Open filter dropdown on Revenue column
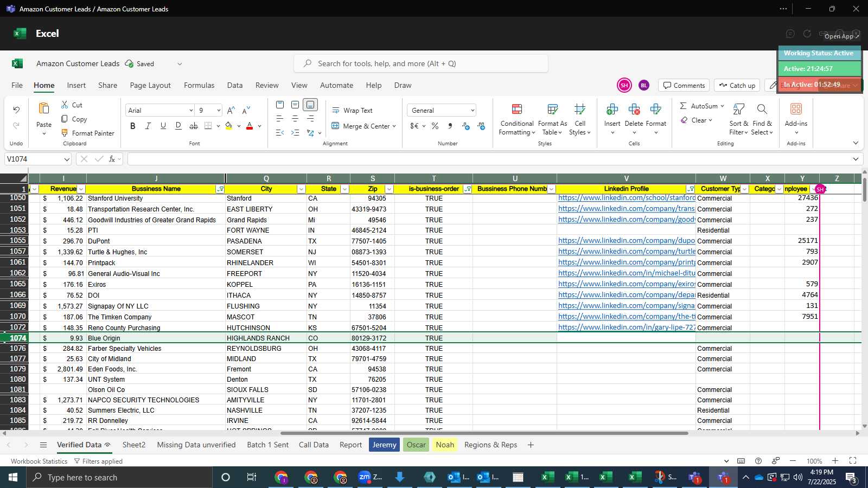Image resolution: width=868 pixels, height=488 pixels. [x=81, y=189]
